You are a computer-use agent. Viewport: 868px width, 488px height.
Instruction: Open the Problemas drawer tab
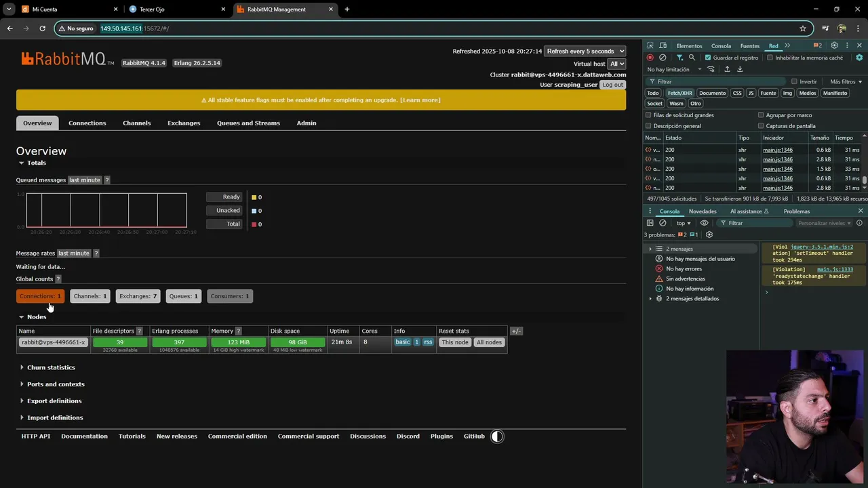tap(797, 211)
